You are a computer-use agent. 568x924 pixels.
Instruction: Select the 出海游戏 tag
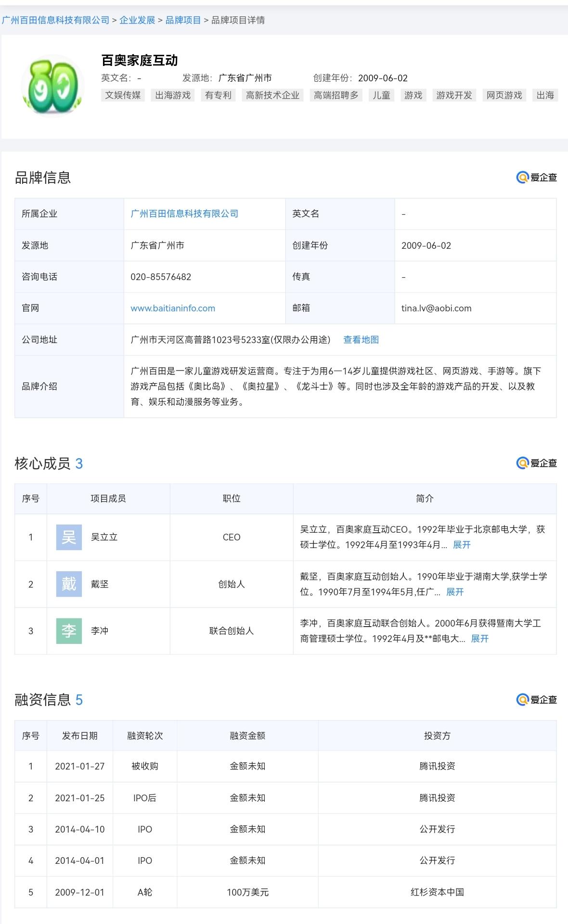(x=173, y=95)
